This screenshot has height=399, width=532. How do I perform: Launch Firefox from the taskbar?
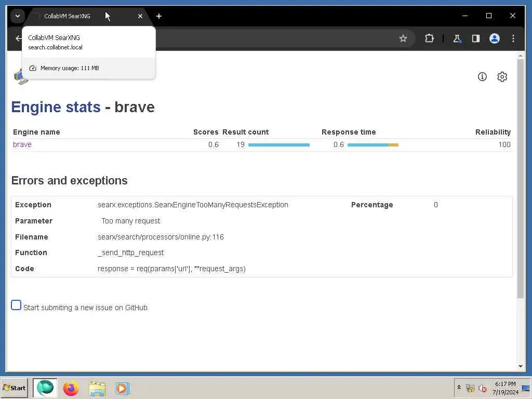point(71,388)
